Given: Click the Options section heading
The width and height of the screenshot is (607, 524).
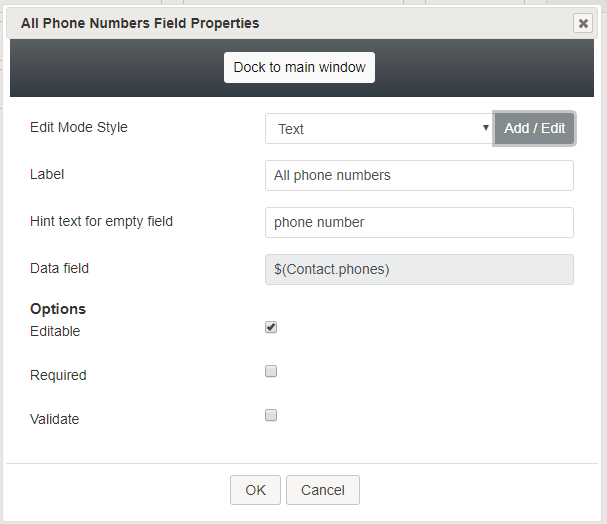Looking at the screenshot, I should pyautogui.click(x=58, y=309).
